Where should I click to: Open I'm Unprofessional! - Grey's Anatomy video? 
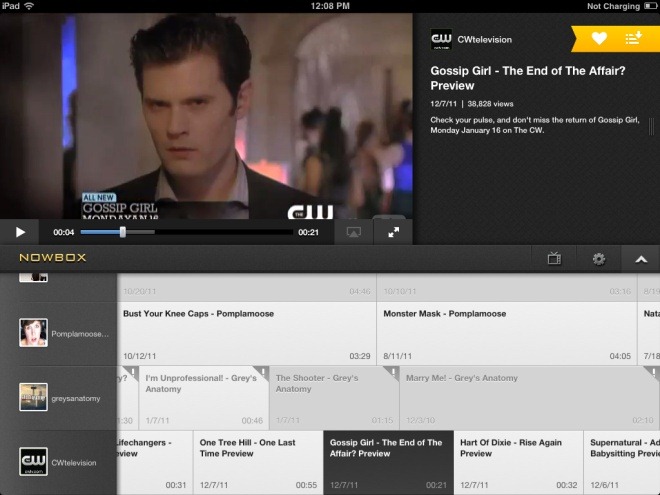click(x=204, y=398)
